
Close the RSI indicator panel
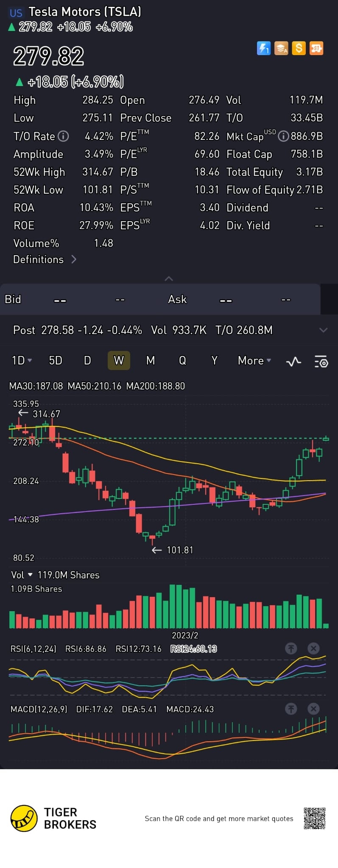(313, 648)
